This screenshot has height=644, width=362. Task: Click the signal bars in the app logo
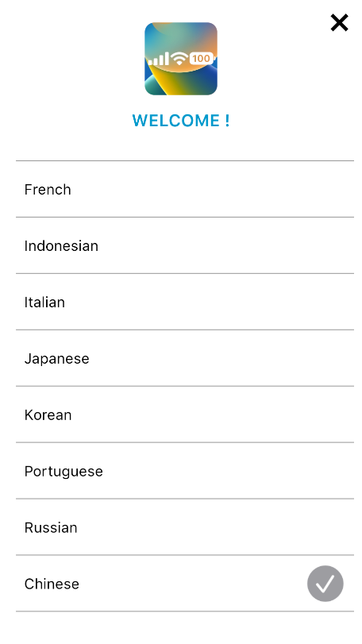pyautogui.click(x=159, y=59)
